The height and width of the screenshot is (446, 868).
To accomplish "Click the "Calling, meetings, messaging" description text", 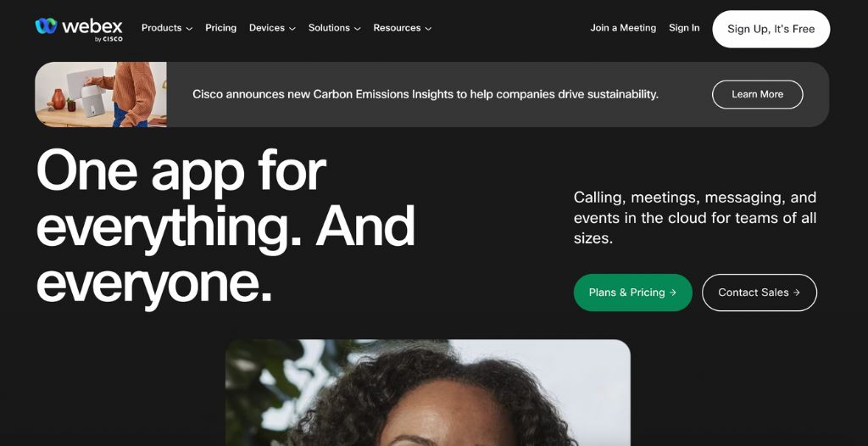I will pos(694,218).
